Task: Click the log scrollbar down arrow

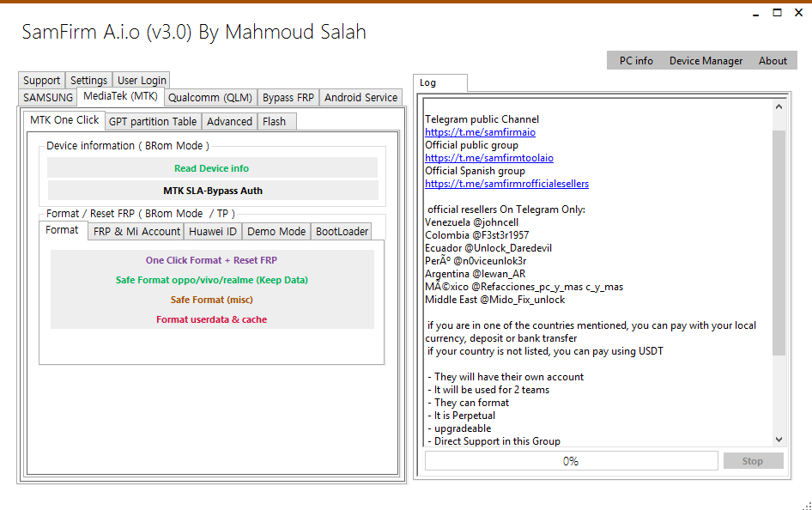Action: pyautogui.click(x=779, y=440)
